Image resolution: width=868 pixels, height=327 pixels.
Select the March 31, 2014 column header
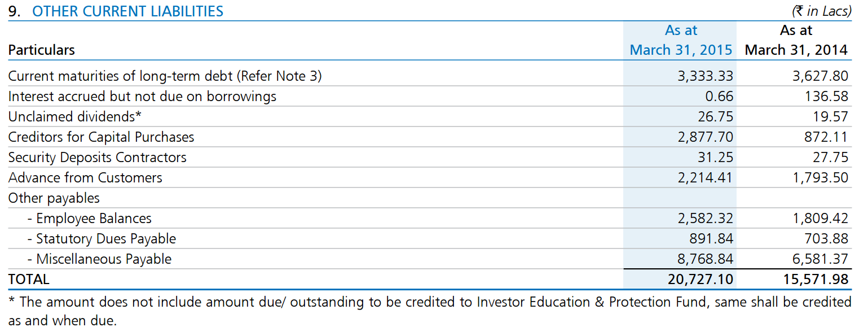(x=796, y=40)
